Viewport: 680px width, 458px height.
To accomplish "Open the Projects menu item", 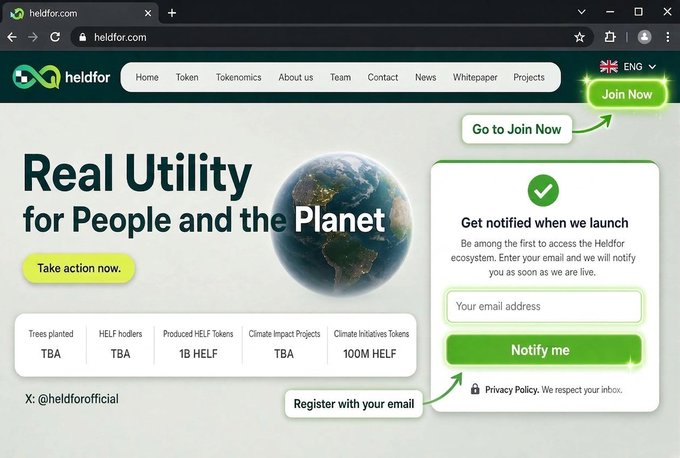I will tap(529, 77).
